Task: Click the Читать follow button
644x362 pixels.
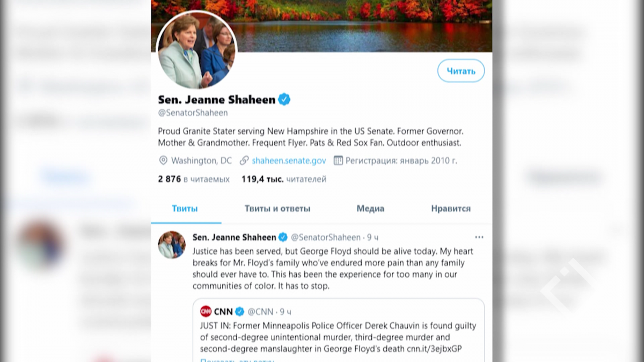Action: [460, 71]
